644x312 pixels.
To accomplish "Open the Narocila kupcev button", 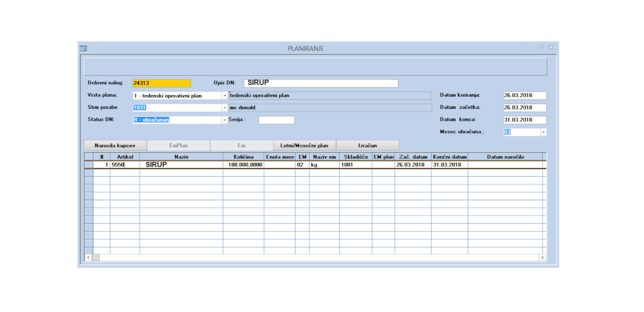I will [x=115, y=146].
